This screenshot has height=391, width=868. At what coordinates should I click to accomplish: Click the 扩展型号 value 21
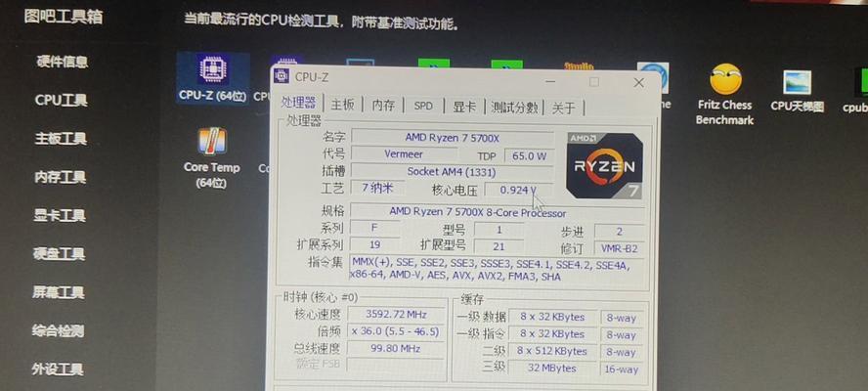tap(499, 246)
